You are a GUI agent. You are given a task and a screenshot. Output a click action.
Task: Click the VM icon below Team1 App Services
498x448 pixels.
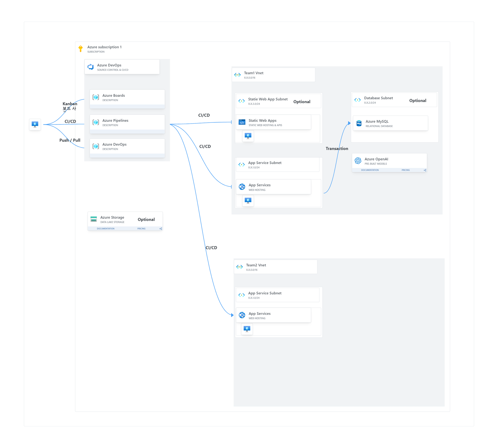248,201
